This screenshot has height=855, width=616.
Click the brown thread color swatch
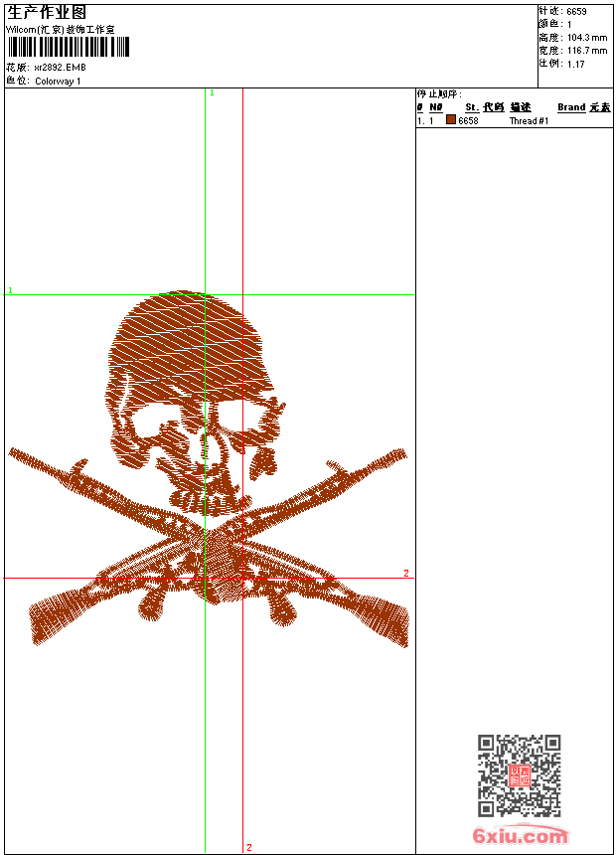coord(451,119)
